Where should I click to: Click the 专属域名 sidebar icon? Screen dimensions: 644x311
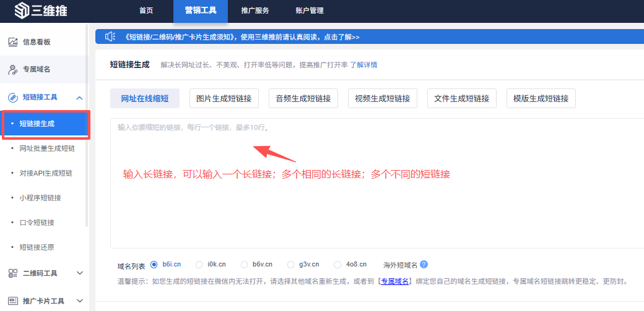[12, 69]
